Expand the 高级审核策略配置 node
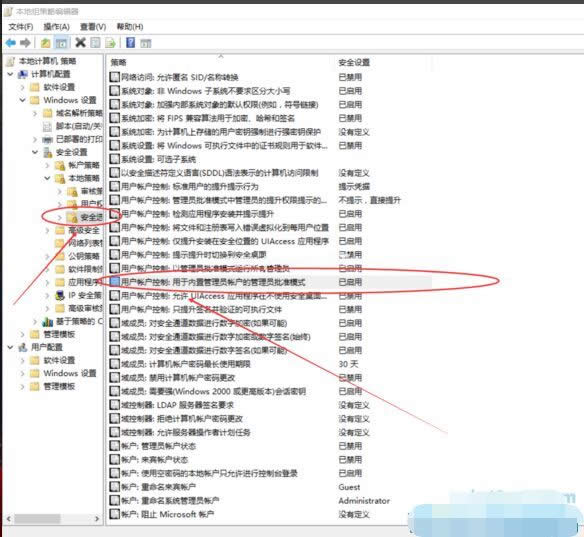This screenshot has width=584, height=537. pyautogui.click(x=47, y=308)
